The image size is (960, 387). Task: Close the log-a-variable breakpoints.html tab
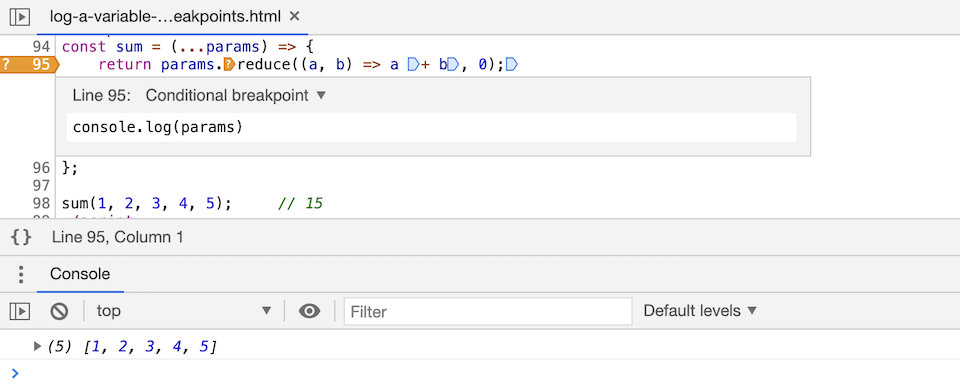click(294, 16)
